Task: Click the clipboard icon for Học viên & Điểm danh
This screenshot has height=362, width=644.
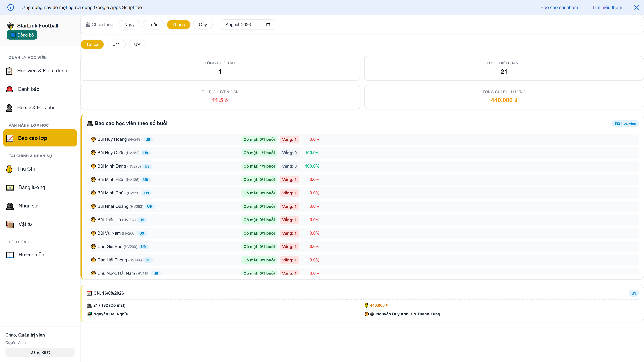Action: (9, 71)
